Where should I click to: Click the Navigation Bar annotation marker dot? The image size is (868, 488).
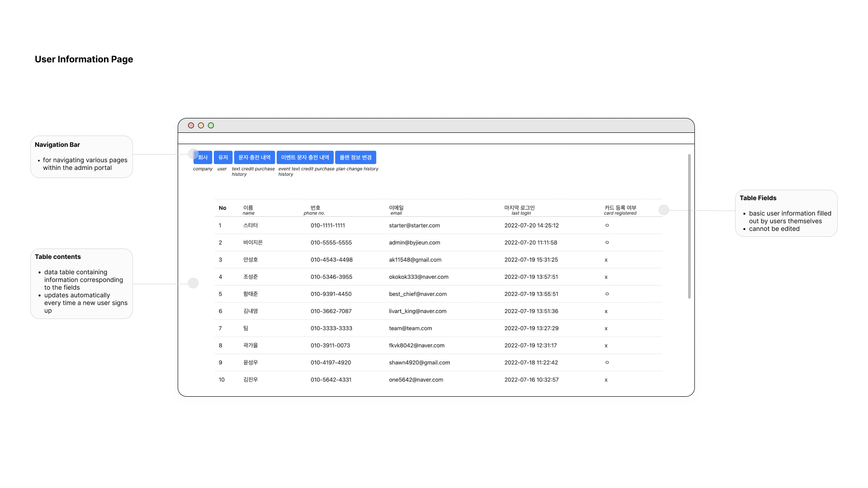[x=193, y=154]
